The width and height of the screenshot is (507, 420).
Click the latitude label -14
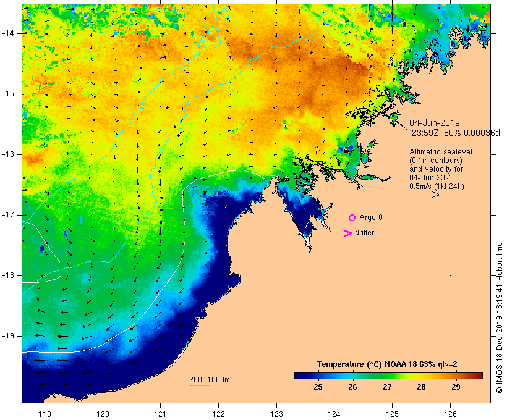tap(8, 33)
